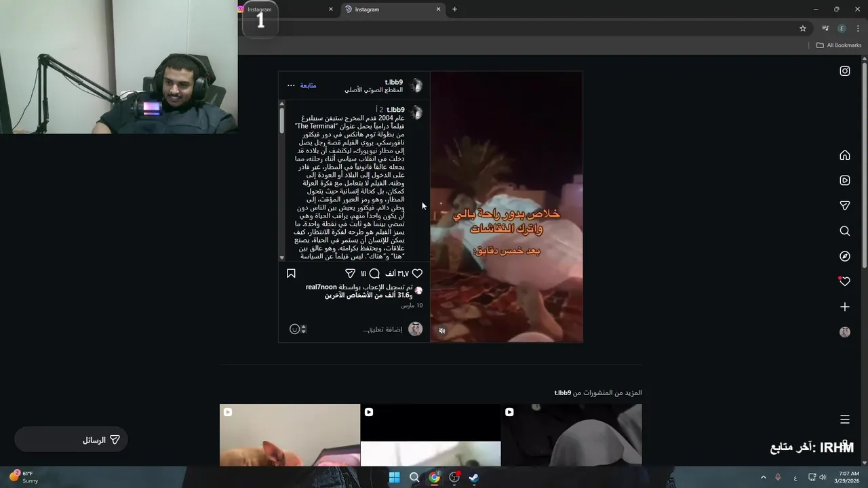868x488 pixels.
Task: Open t.lbb9 avatar in post header
Action: [x=416, y=85]
